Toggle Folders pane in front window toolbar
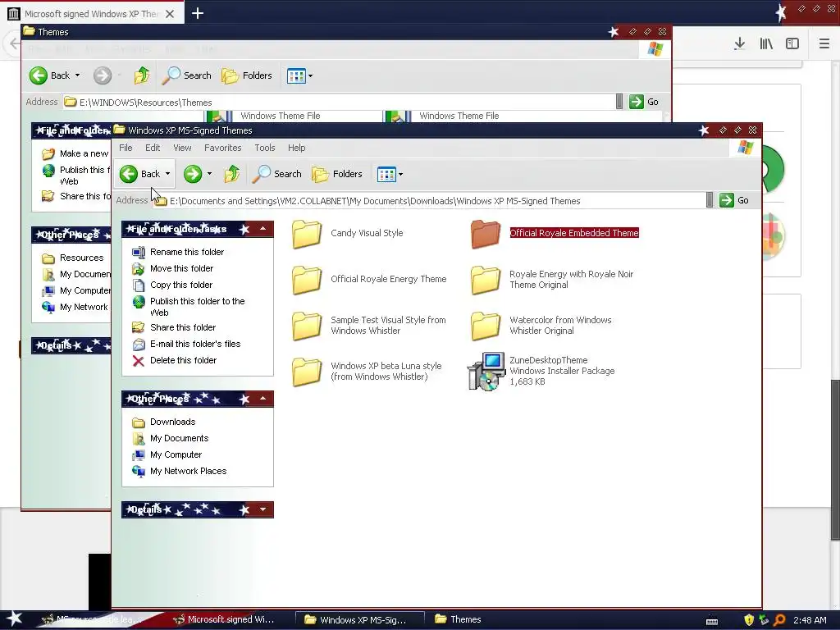Image resolution: width=840 pixels, height=630 pixels. coord(337,174)
